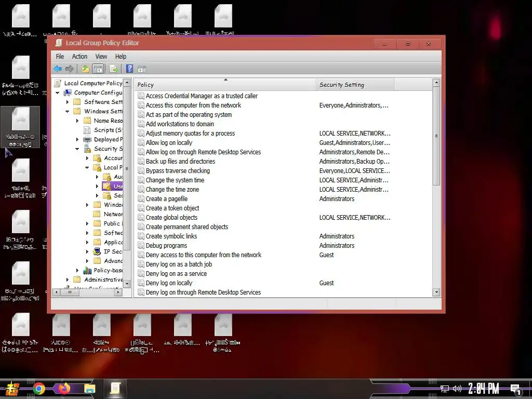
Task: Click Policy-based QoS chart icon in tree
Action: [87, 270]
